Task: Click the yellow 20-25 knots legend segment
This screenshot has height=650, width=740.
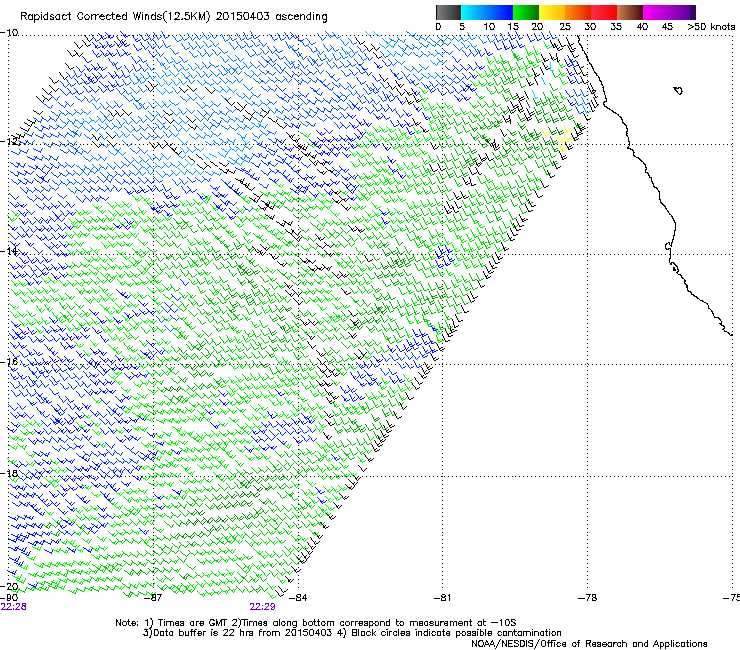Action: coord(552,12)
